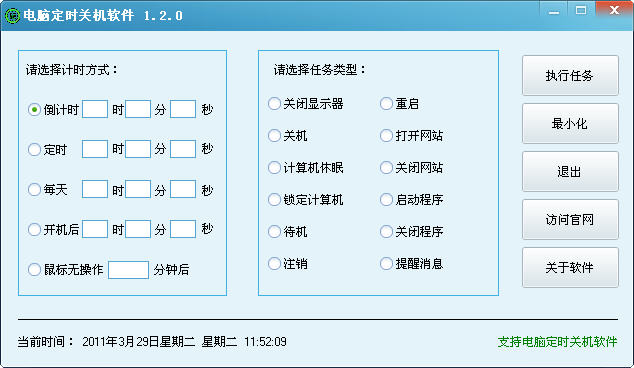Screen dimensions: 634x368
Task: Open the 访问官网 official site button
Action: pos(570,220)
